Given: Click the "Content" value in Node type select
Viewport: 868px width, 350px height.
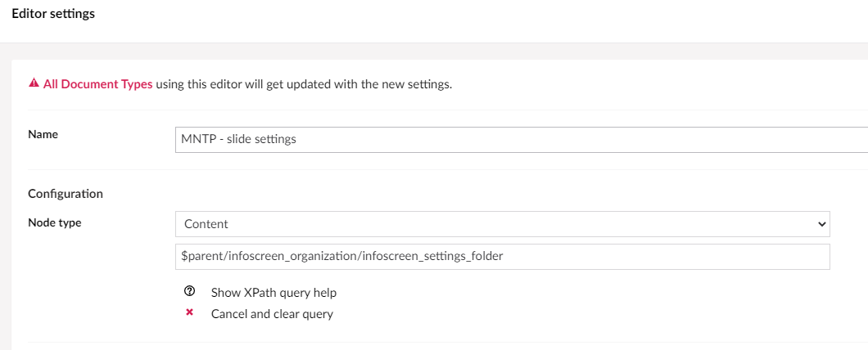Looking at the screenshot, I should (x=206, y=224).
